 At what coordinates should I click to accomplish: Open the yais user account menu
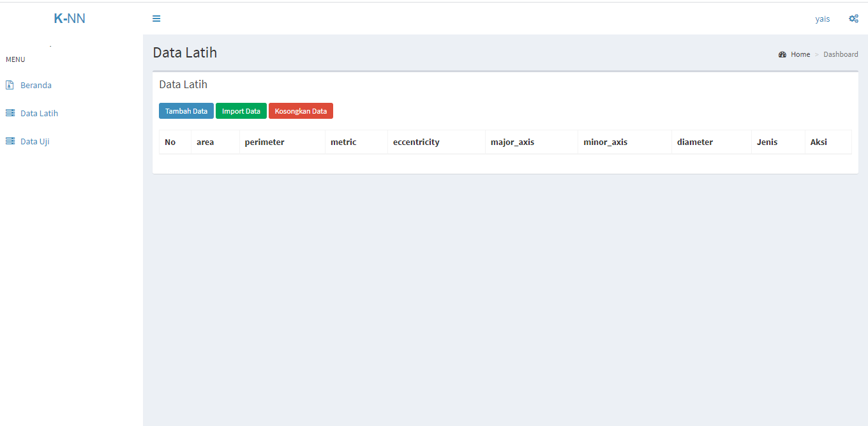[x=823, y=19]
